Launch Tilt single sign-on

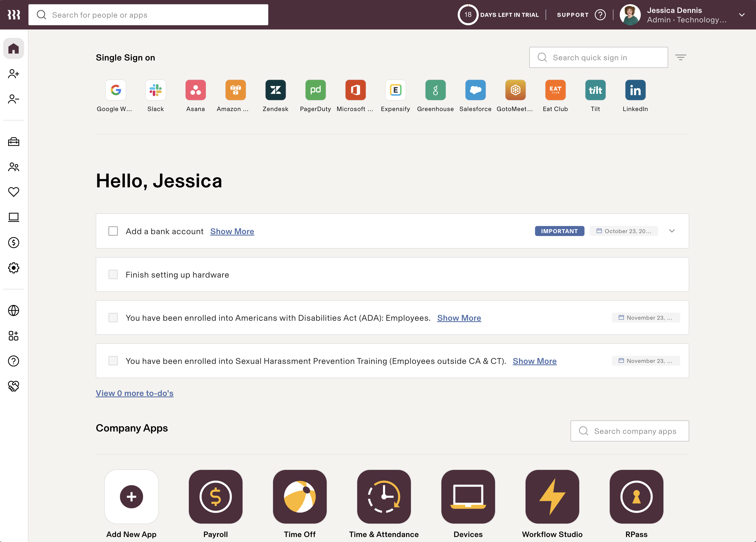click(596, 90)
